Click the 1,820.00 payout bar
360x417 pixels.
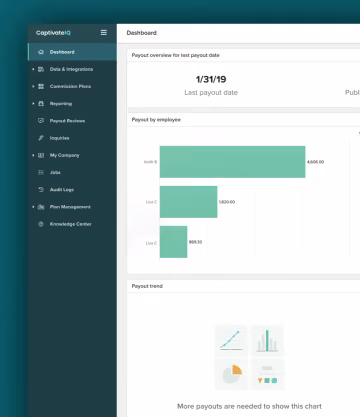[x=189, y=202]
